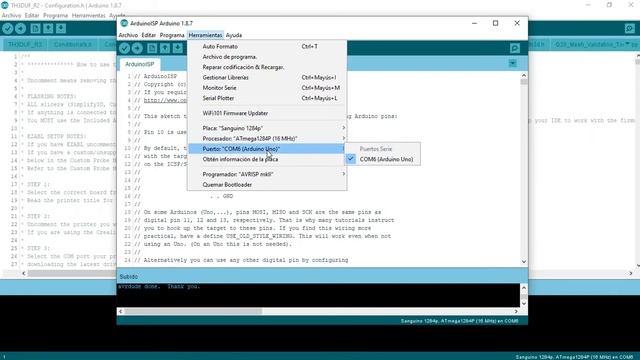640x360 pixels.
Task: Open Editar menu in background TH3DUF_R2 window
Action: tap(32, 16)
